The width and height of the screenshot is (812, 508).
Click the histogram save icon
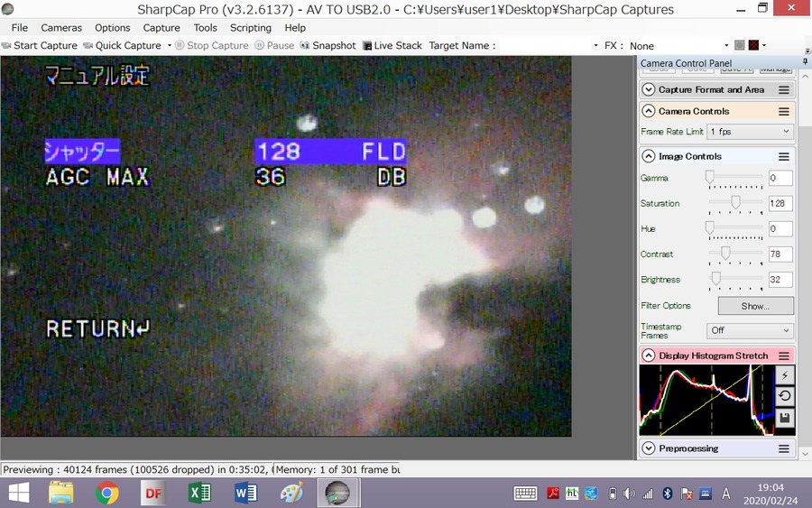click(x=785, y=418)
